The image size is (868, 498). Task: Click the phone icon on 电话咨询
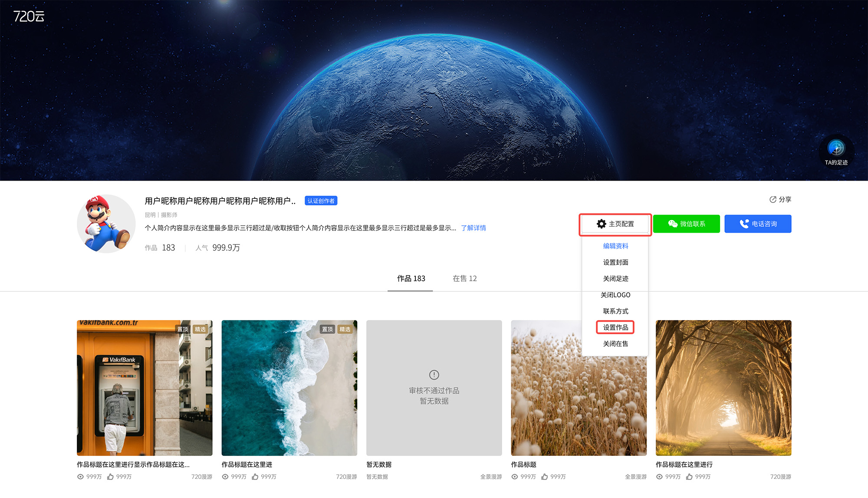point(744,224)
